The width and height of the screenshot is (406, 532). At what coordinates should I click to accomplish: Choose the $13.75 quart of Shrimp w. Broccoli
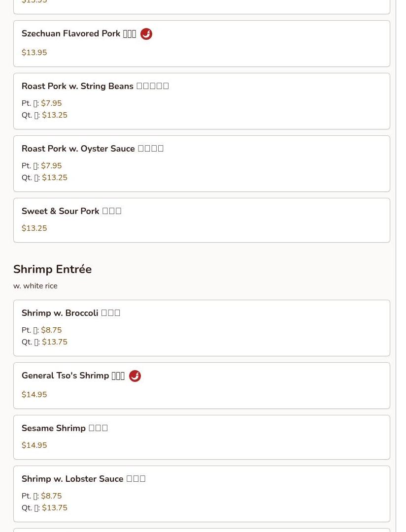tap(55, 342)
